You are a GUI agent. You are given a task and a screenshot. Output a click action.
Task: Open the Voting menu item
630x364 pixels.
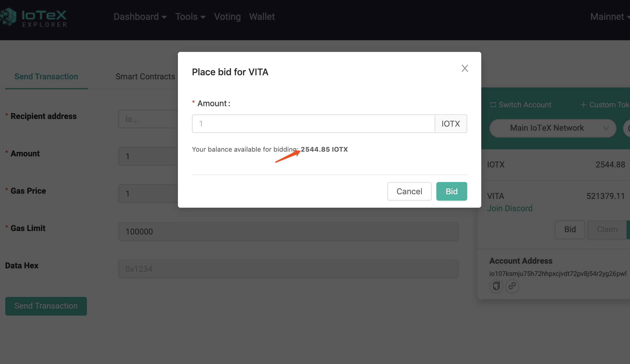[x=227, y=17]
